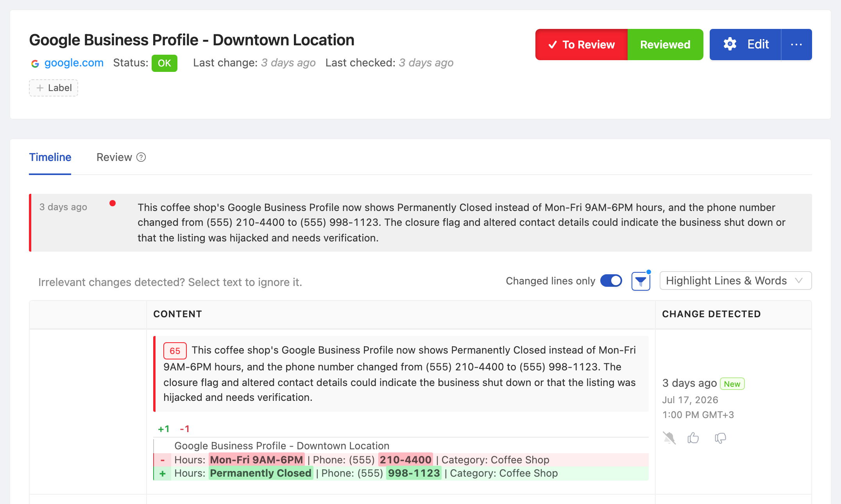
Task: Select removed phone 210-4400
Action: 405,460
